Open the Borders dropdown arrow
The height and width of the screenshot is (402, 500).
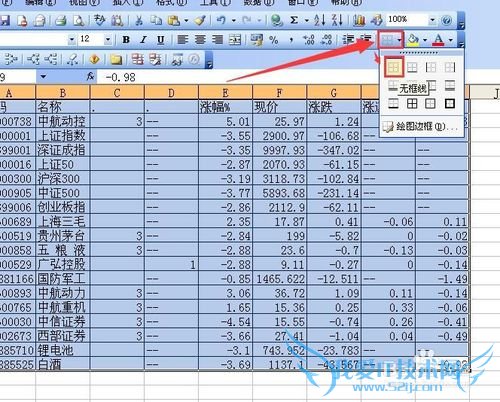tap(400, 40)
